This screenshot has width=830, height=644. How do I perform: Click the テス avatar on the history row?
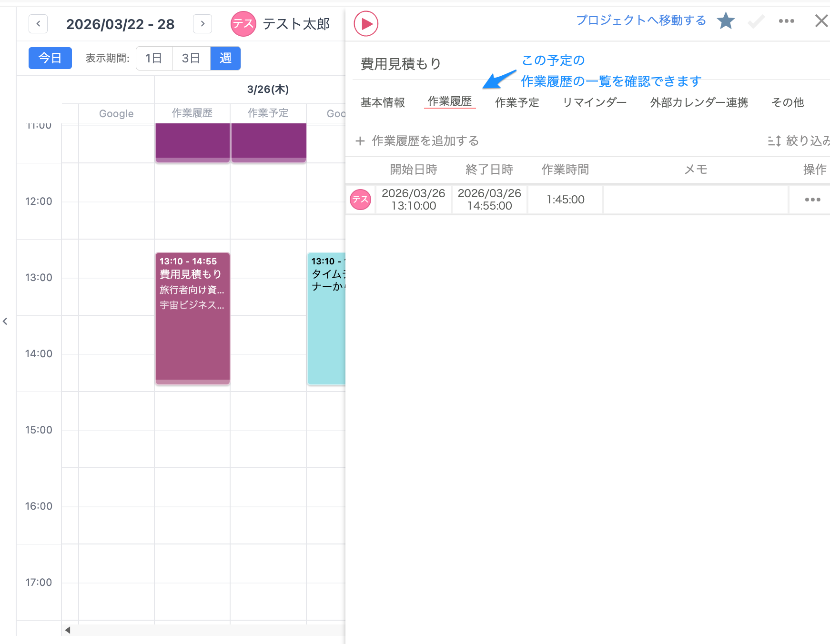(361, 200)
